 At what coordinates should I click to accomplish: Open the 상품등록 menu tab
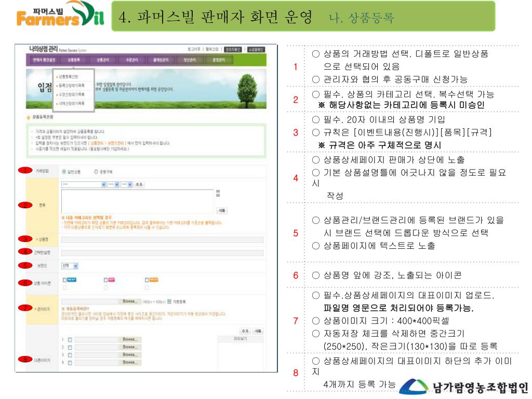(x=73, y=60)
